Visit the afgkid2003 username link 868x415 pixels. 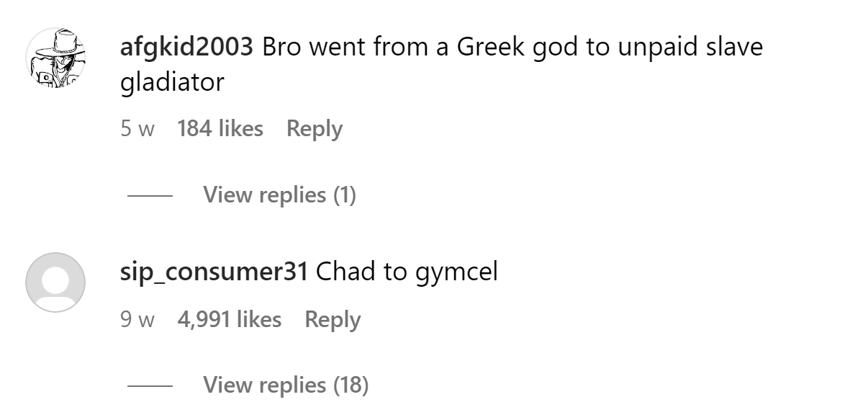[186, 48]
